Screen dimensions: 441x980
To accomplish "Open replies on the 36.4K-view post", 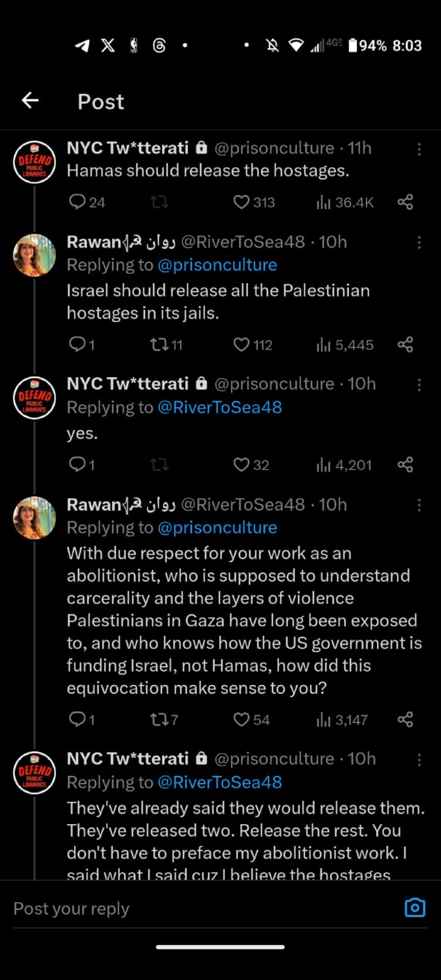I will (x=77, y=202).
